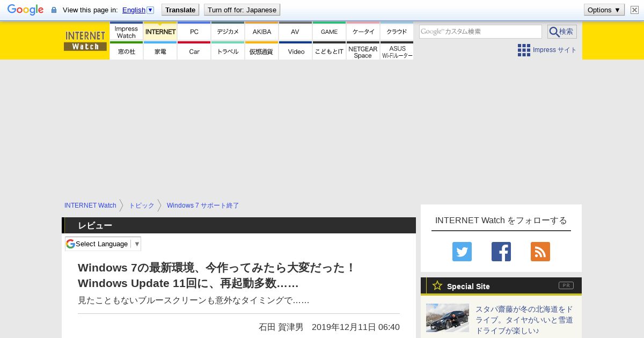
Task: Click the Impress サイト grid icon
Action: click(x=524, y=50)
